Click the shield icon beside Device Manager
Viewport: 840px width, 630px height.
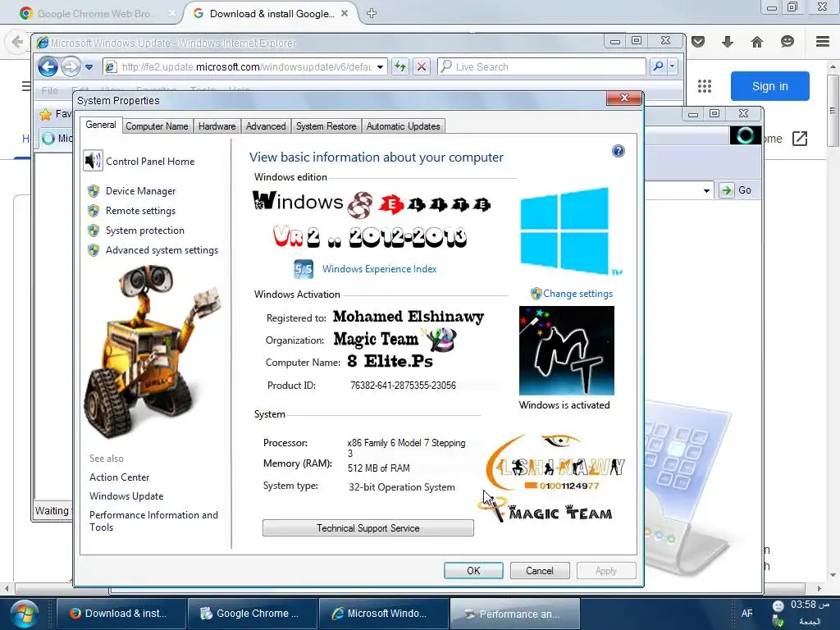click(x=94, y=190)
